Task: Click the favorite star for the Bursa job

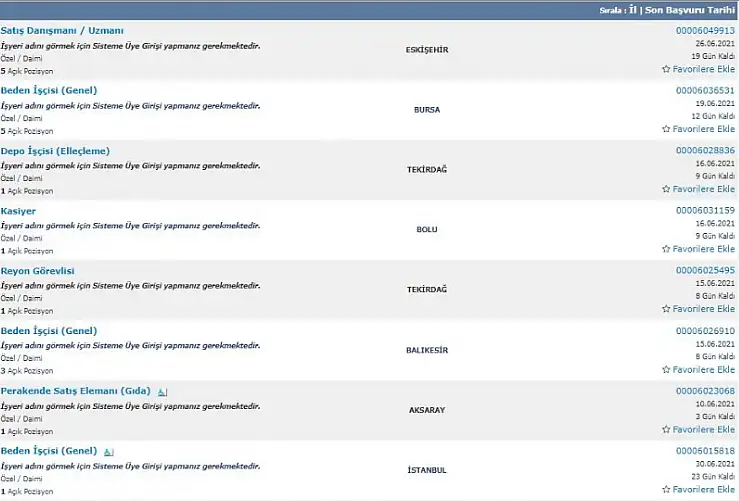Action: 666,129
